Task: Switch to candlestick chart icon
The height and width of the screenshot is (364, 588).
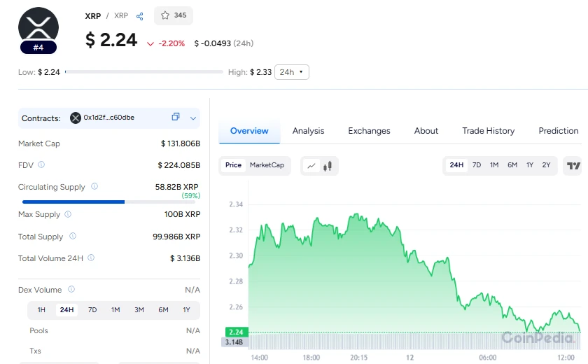Action: click(328, 166)
